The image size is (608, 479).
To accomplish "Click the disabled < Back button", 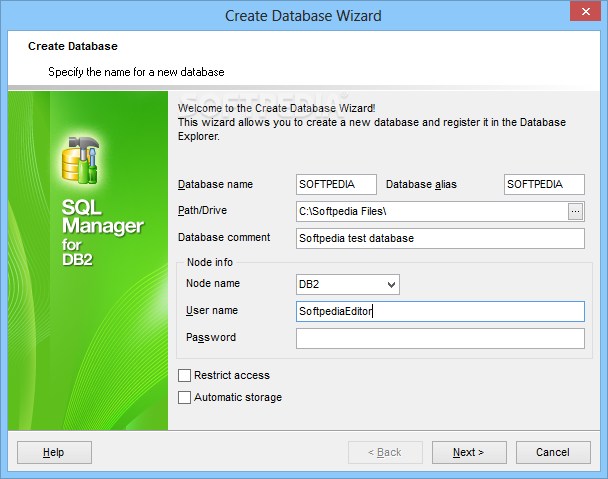I will click(385, 452).
